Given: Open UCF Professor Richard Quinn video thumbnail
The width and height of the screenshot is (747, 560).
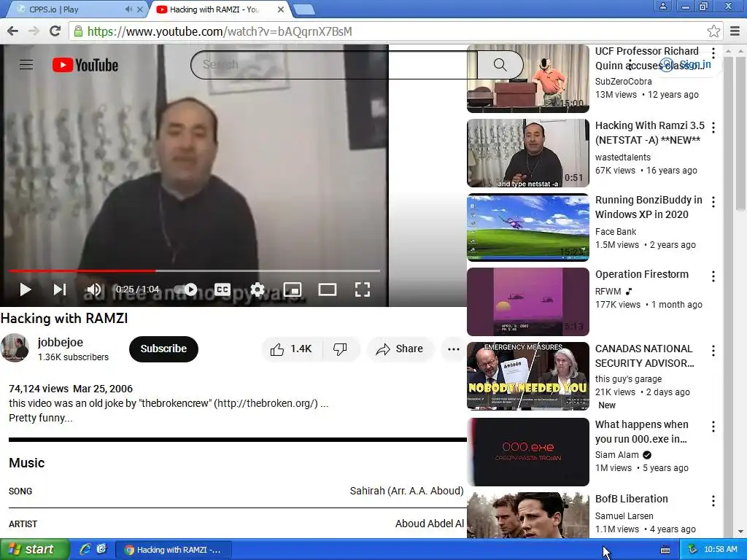Looking at the screenshot, I should pos(528,79).
